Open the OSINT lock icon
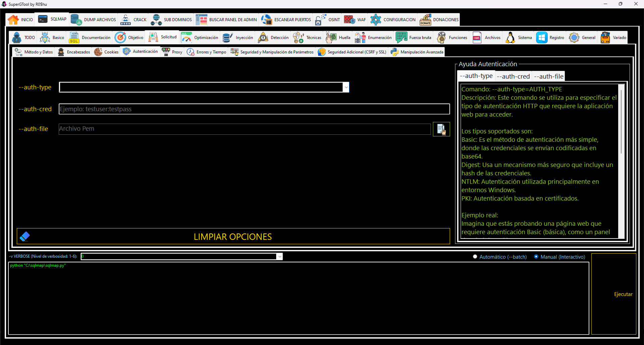 coord(320,20)
